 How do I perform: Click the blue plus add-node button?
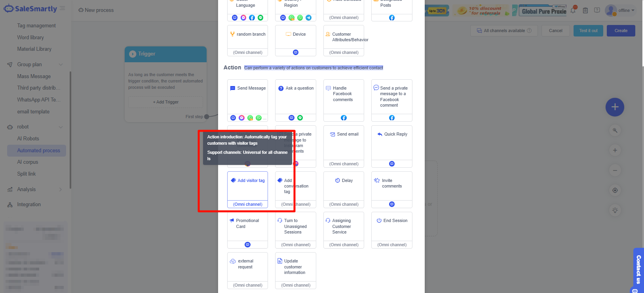click(615, 107)
